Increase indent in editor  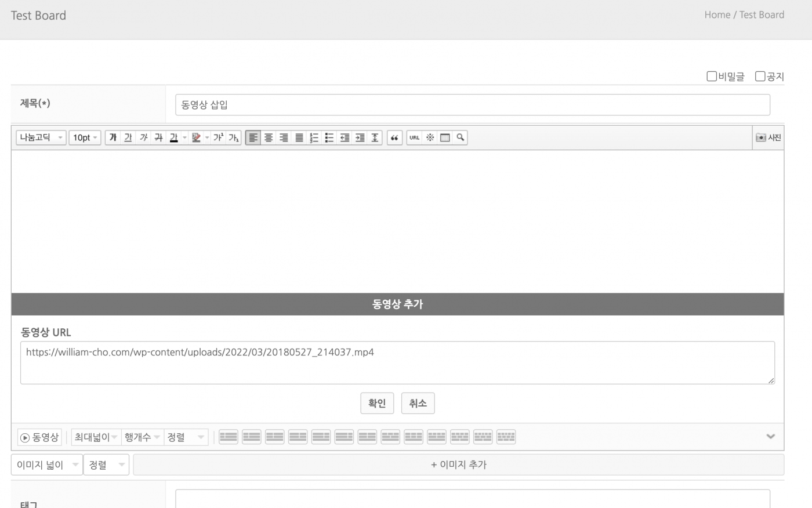pos(360,137)
